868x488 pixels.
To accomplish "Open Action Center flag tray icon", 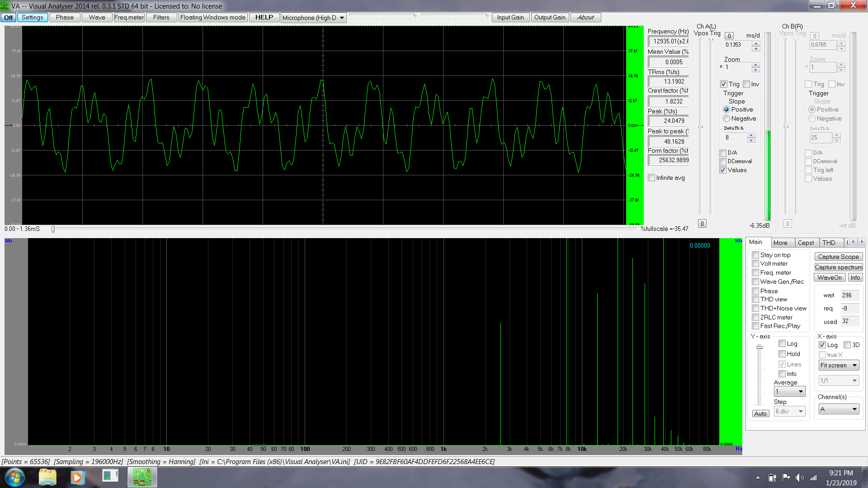I will [786, 478].
